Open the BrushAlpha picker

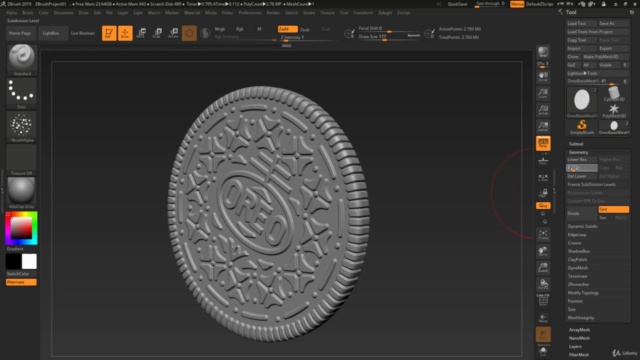coord(22,127)
